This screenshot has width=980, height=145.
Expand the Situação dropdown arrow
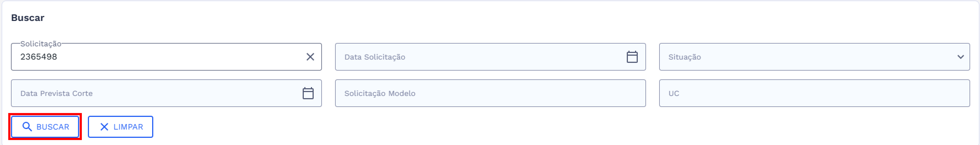click(x=960, y=57)
